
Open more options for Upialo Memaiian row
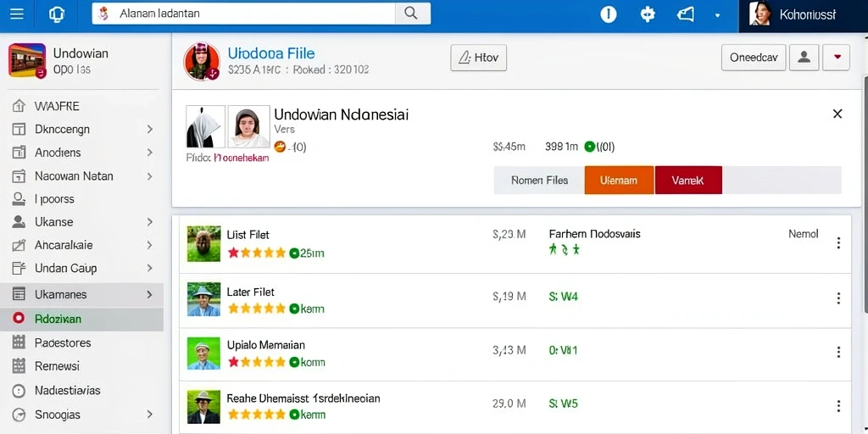838,352
